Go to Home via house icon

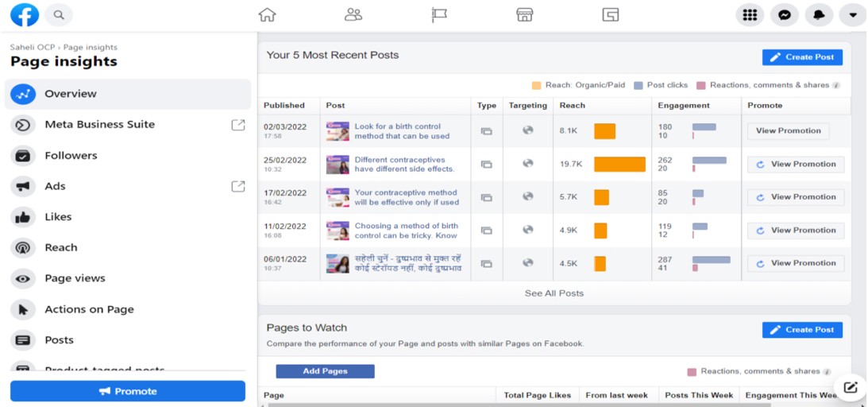tap(268, 14)
